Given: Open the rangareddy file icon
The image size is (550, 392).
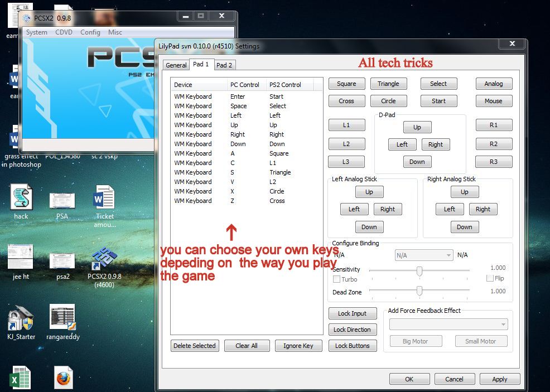Looking at the screenshot, I should click(x=63, y=318).
